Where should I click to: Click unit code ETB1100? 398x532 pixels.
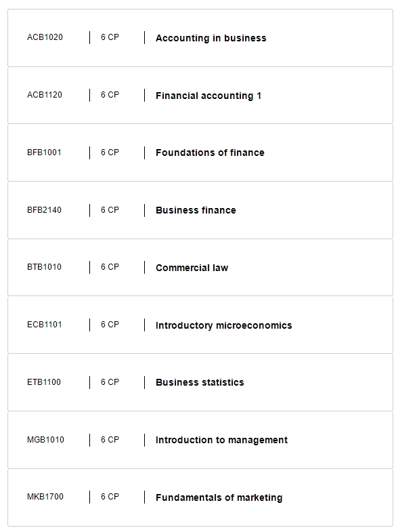tap(44, 382)
